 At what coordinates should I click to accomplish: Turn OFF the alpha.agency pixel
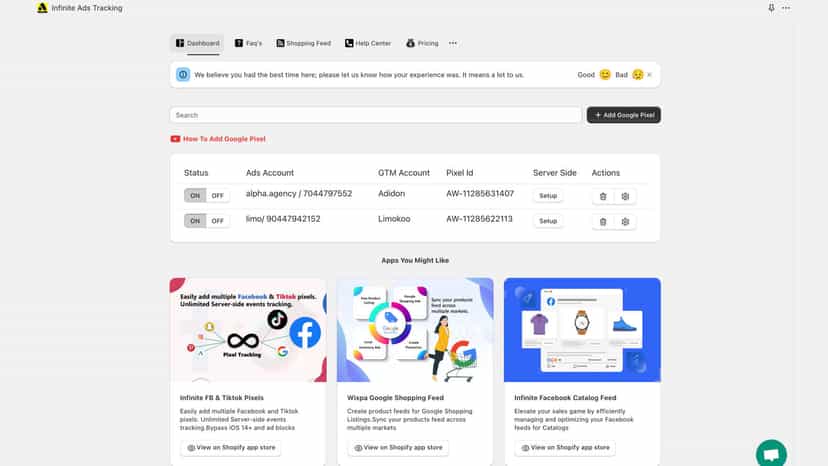point(218,195)
